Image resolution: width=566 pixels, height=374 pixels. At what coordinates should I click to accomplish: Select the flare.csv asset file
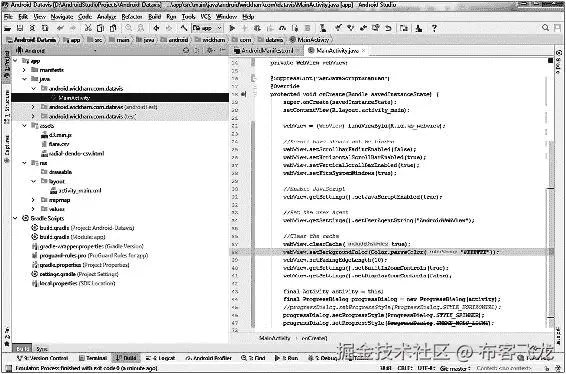(x=55, y=144)
